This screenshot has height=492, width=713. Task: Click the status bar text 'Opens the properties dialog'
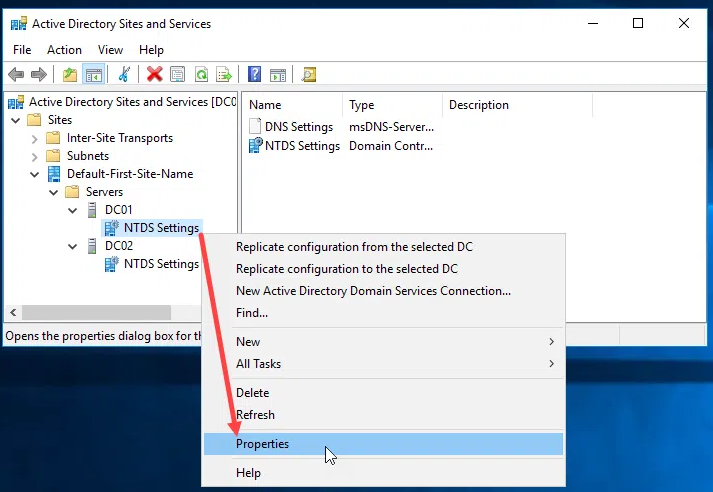(x=103, y=336)
